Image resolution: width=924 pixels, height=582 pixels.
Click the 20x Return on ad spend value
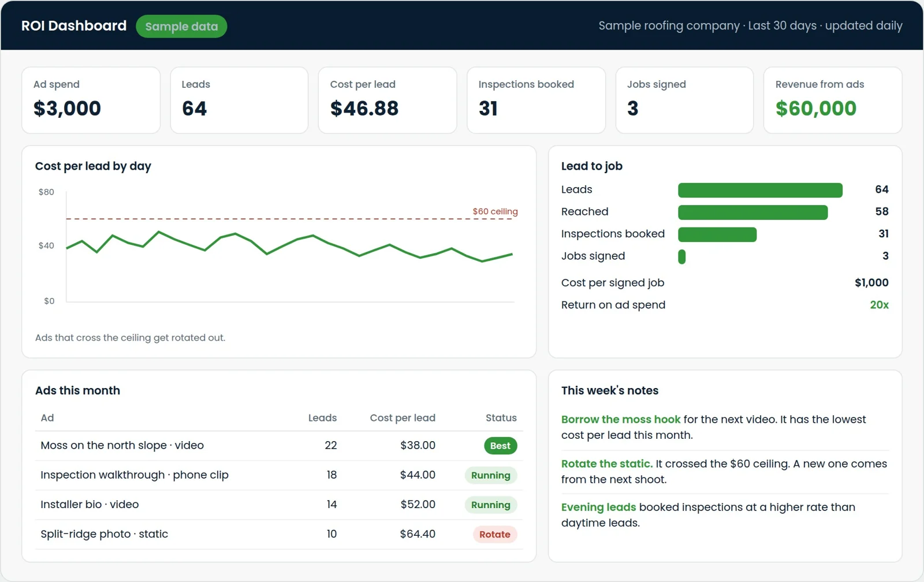(x=879, y=305)
